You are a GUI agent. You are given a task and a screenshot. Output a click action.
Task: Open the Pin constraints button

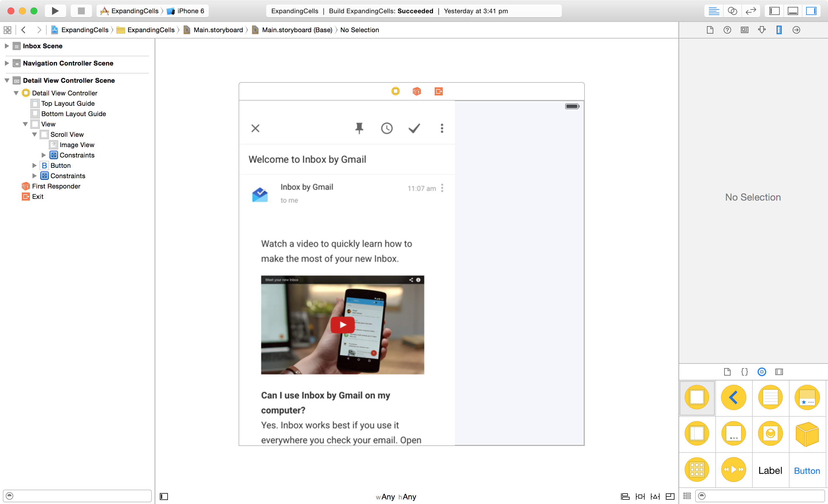coord(640,496)
